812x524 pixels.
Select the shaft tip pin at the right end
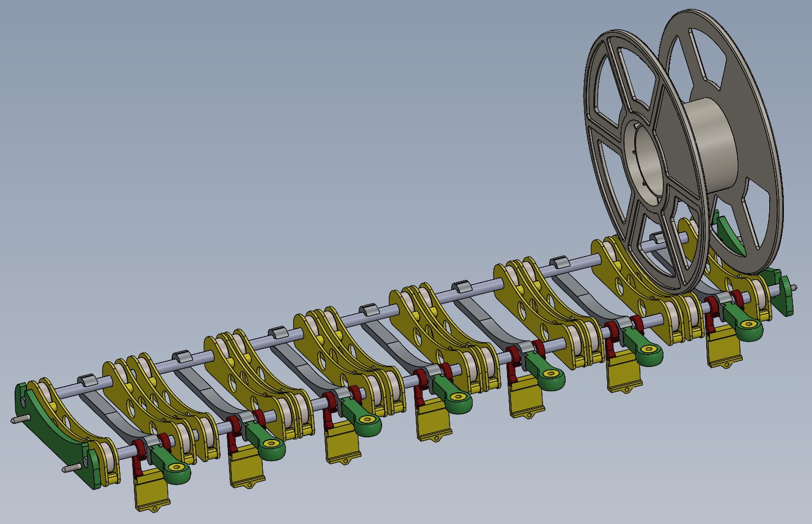(793, 287)
